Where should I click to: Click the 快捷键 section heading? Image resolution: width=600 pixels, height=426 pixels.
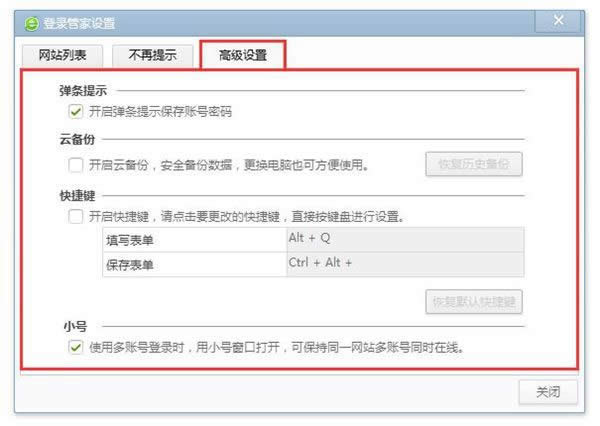(77, 196)
